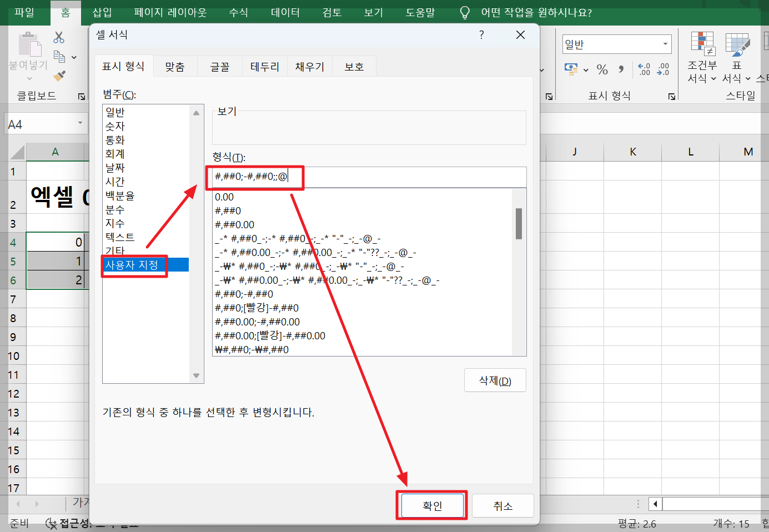The height and width of the screenshot is (532, 769).
Task: Click the format list scrollbar thumb
Action: [x=519, y=223]
